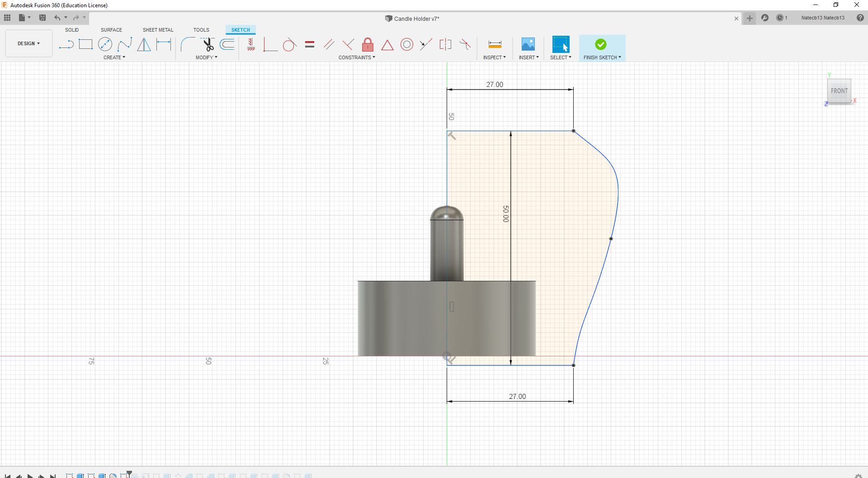Apply a Tangent constraint
Viewport: 868px width, 478px height.
(289, 44)
